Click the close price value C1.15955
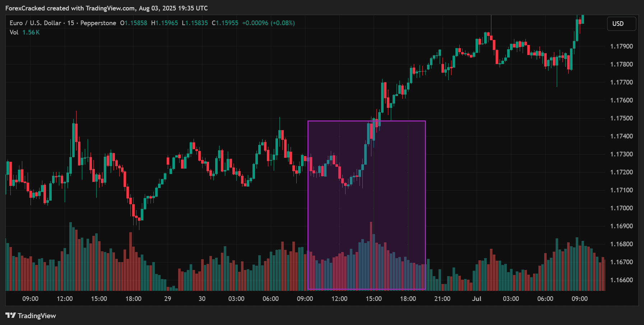 [225, 23]
